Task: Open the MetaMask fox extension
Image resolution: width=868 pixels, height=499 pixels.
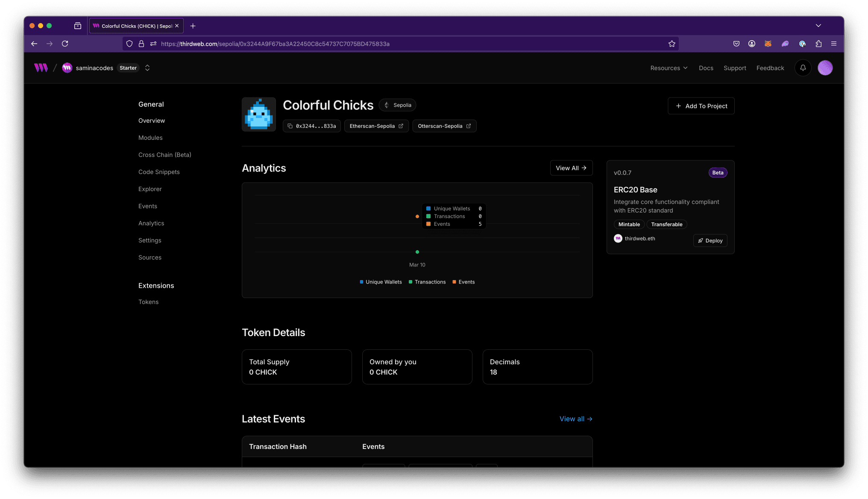Action: click(x=768, y=44)
